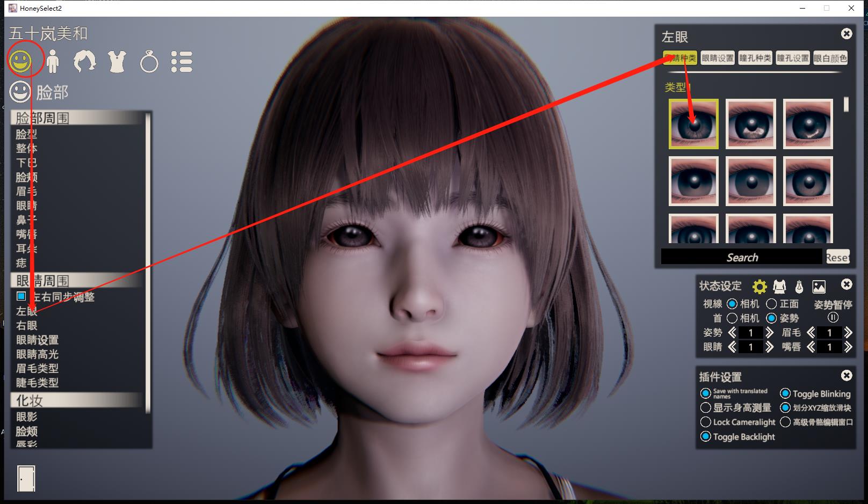Switch to the 眼白颜色 tab
This screenshot has width=868, height=504.
coord(830,58)
